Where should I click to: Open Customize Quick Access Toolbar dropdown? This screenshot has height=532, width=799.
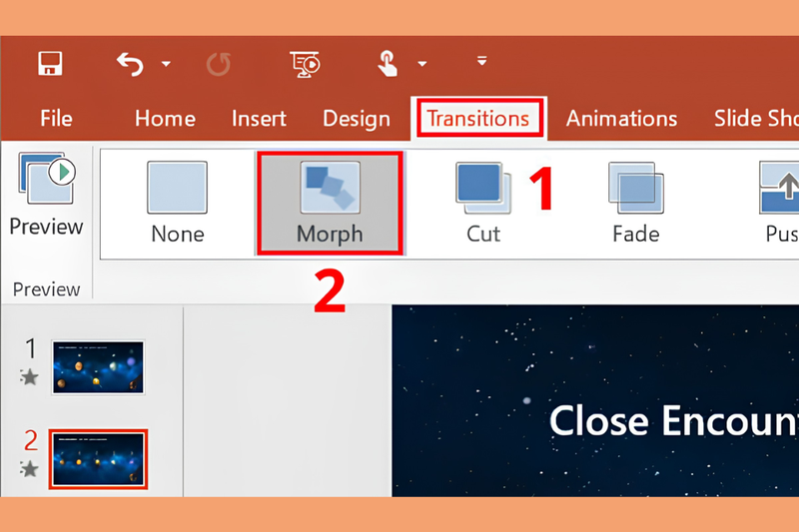(x=481, y=61)
